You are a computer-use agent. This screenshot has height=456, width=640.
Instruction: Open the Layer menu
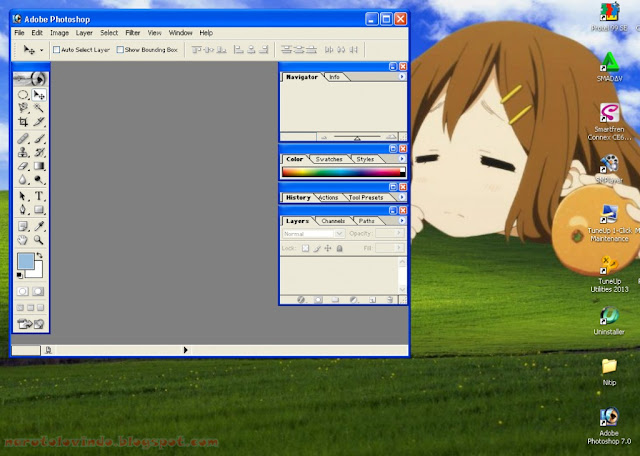pos(84,33)
